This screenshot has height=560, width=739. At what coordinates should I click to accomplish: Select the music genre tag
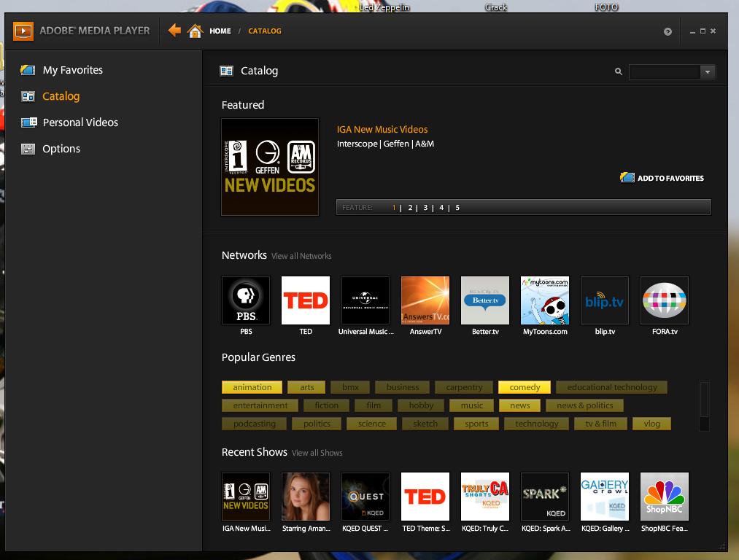(472, 405)
